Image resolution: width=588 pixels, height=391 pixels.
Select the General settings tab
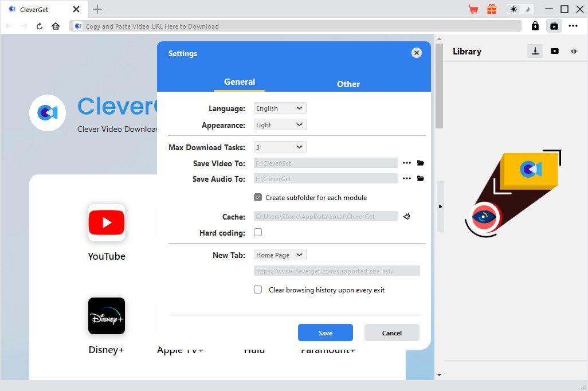[240, 82]
